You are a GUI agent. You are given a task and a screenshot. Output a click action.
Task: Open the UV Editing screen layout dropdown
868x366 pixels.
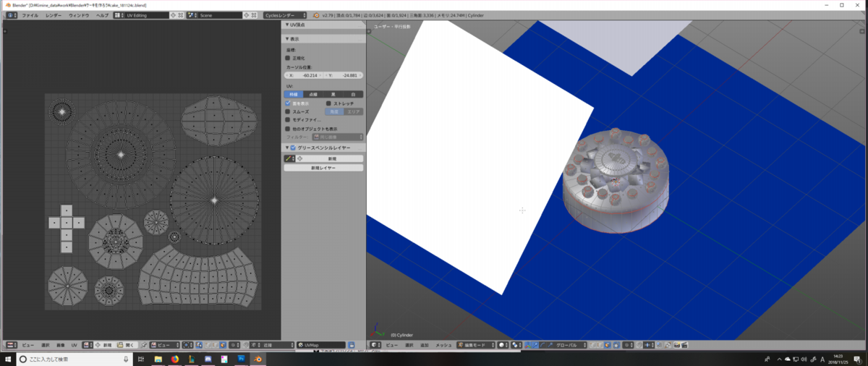pos(147,15)
